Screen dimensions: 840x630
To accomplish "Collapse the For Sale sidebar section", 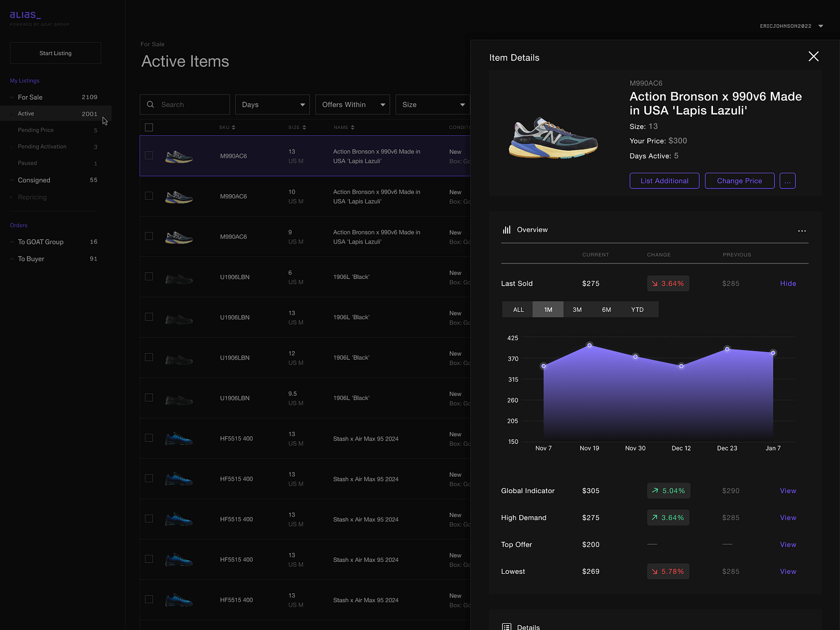I will (x=12, y=97).
